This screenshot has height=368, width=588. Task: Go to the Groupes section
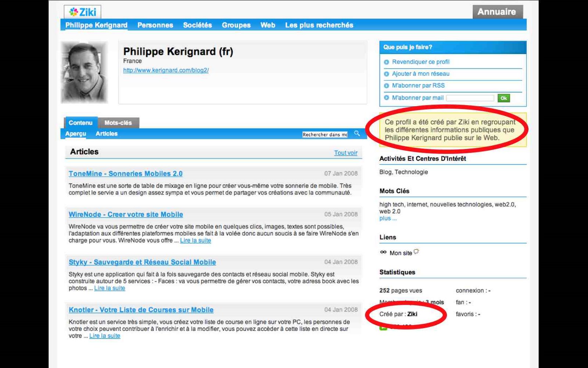tap(236, 25)
